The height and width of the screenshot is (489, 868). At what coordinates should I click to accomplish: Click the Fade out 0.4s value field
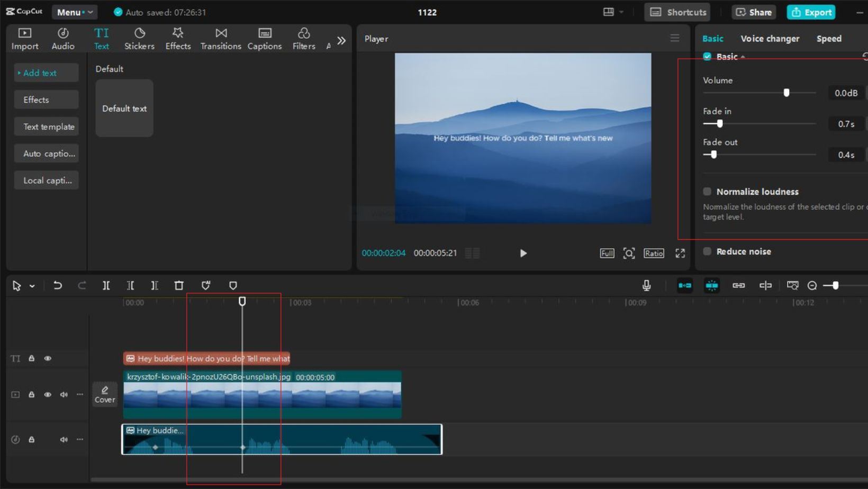(x=846, y=155)
